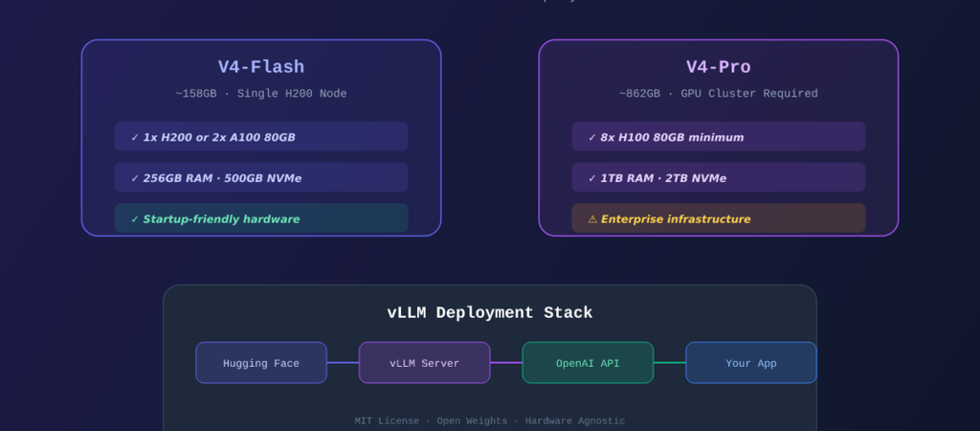Click checkmark beside 1TB RAM
The width and height of the screenshot is (980, 431).
pos(591,179)
